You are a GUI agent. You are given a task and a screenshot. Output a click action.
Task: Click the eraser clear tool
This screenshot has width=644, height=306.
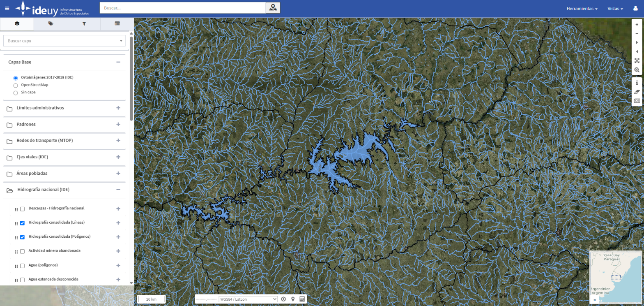point(637,91)
